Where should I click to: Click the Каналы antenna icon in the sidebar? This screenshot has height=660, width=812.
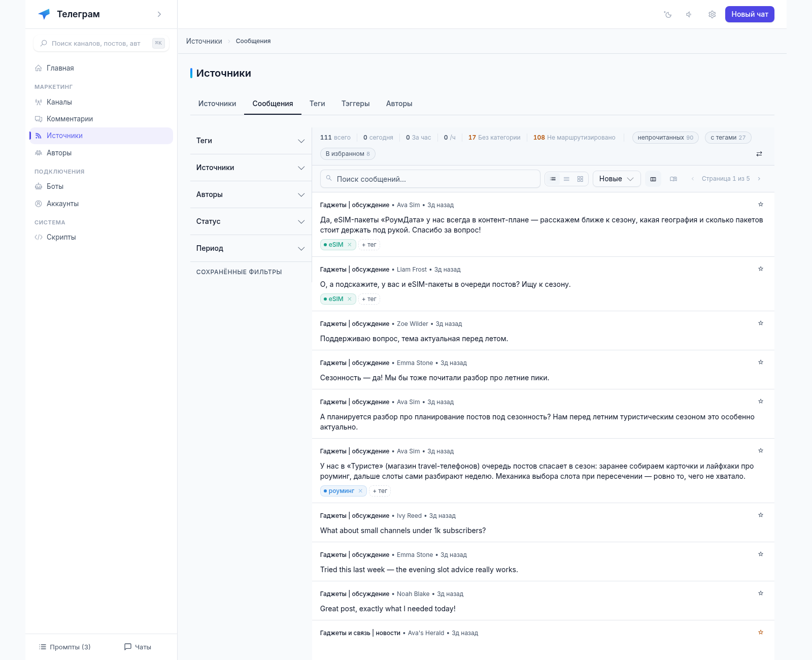(39, 102)
